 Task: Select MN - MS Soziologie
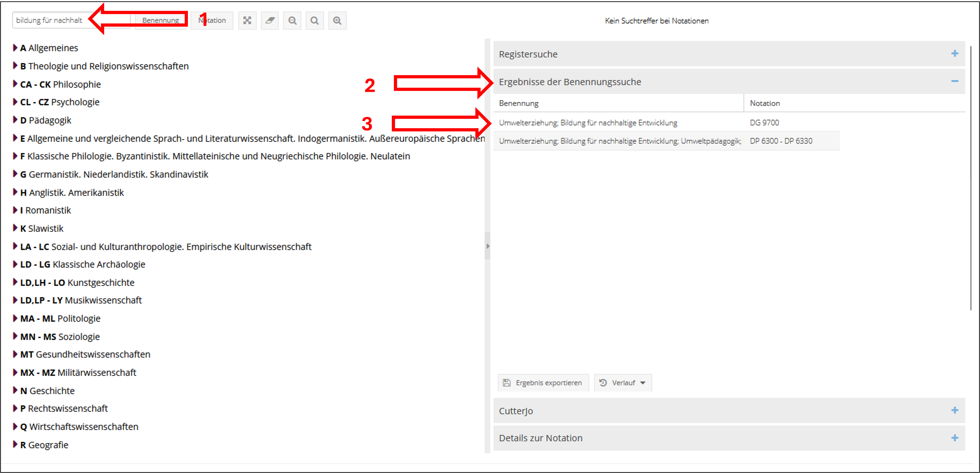(x=60, y=337)
